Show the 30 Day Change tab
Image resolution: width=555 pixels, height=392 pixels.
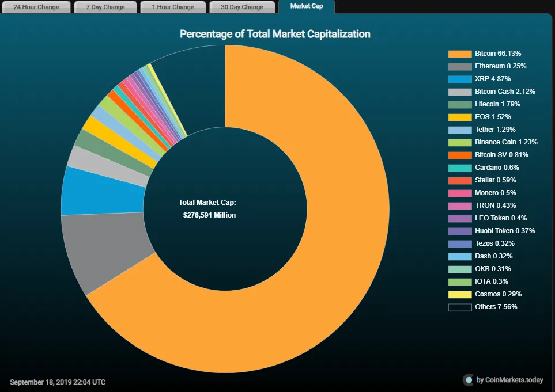coord(242,7)
